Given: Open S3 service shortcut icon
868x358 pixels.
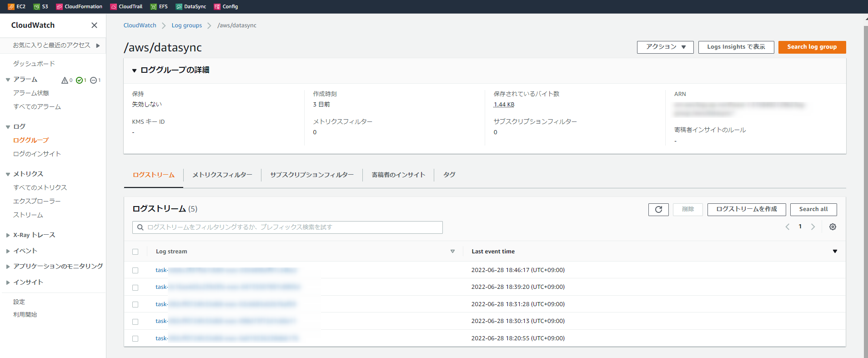Looking at the screenshot, I should [x=37, y=7].
